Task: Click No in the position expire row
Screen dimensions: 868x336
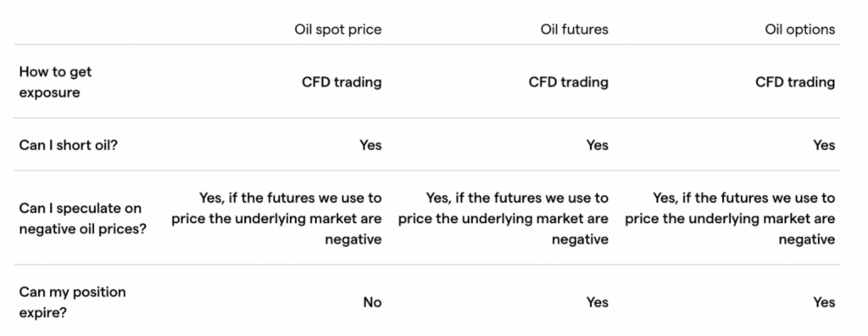Action: tap(372, 302)
